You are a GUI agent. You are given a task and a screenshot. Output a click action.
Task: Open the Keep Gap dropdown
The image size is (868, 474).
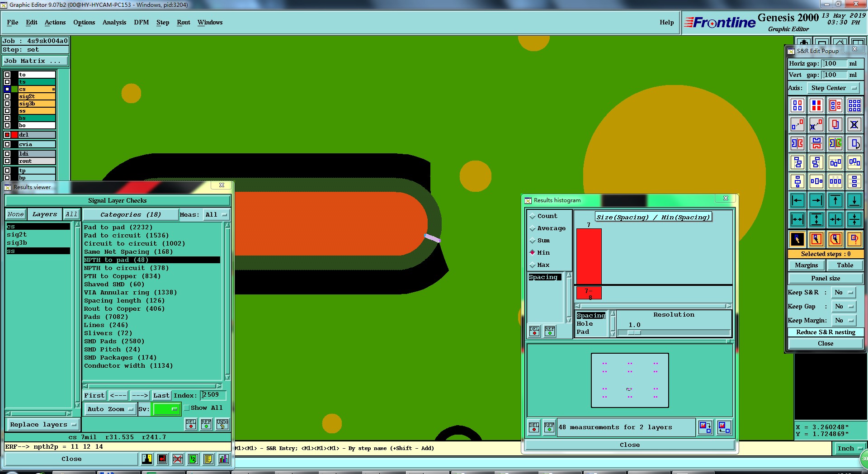844,307
